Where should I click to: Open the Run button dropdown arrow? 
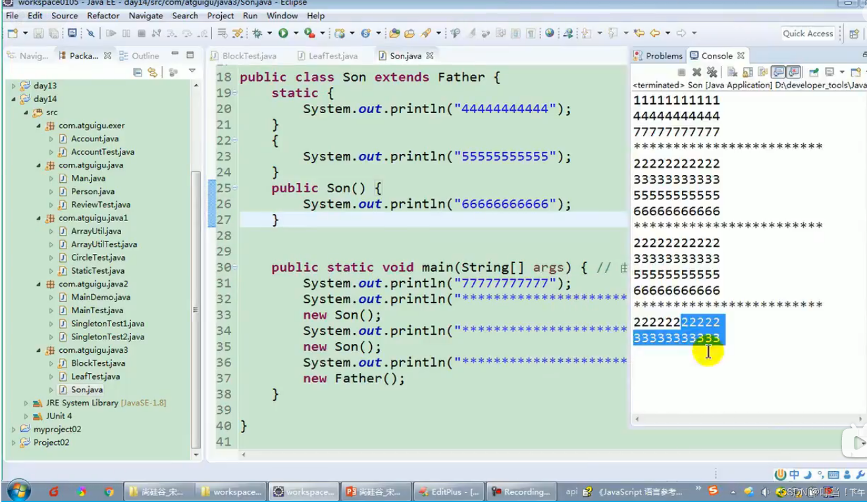coord(296,34)
